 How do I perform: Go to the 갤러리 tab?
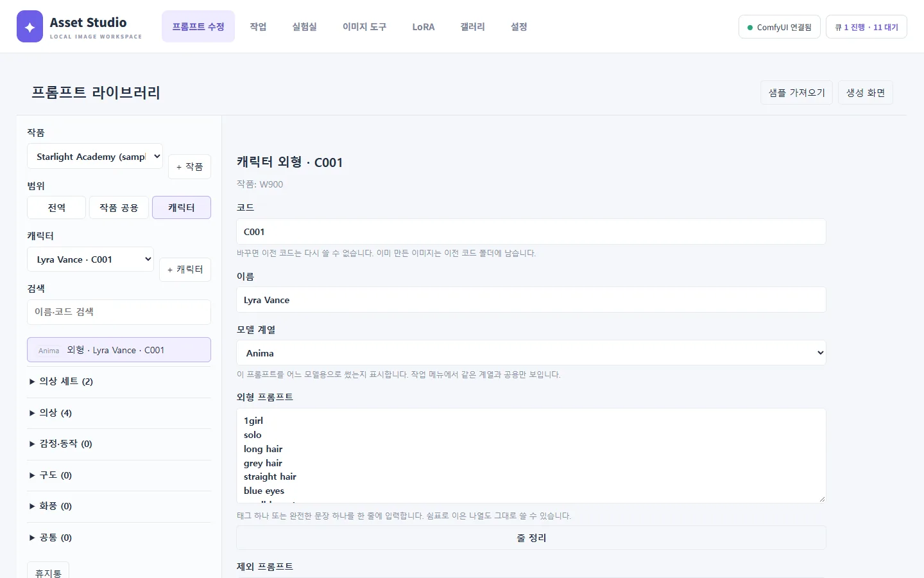tap(472, 26)
